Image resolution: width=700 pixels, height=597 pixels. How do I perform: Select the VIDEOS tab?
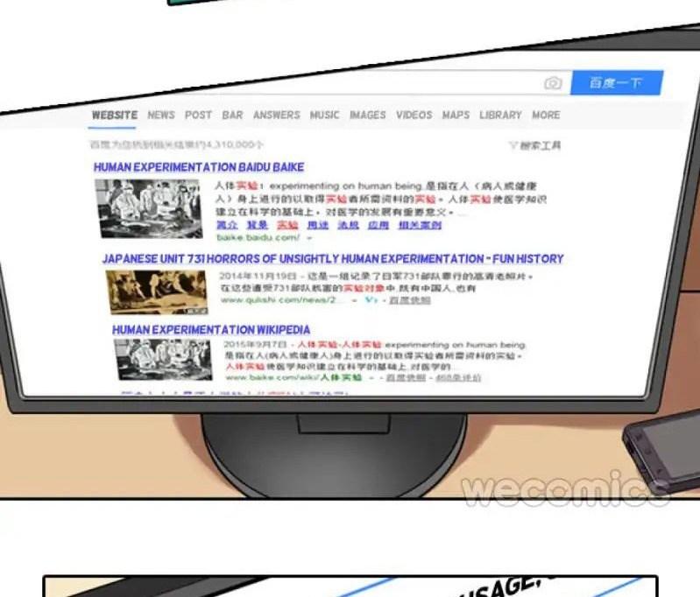(414, 115)
